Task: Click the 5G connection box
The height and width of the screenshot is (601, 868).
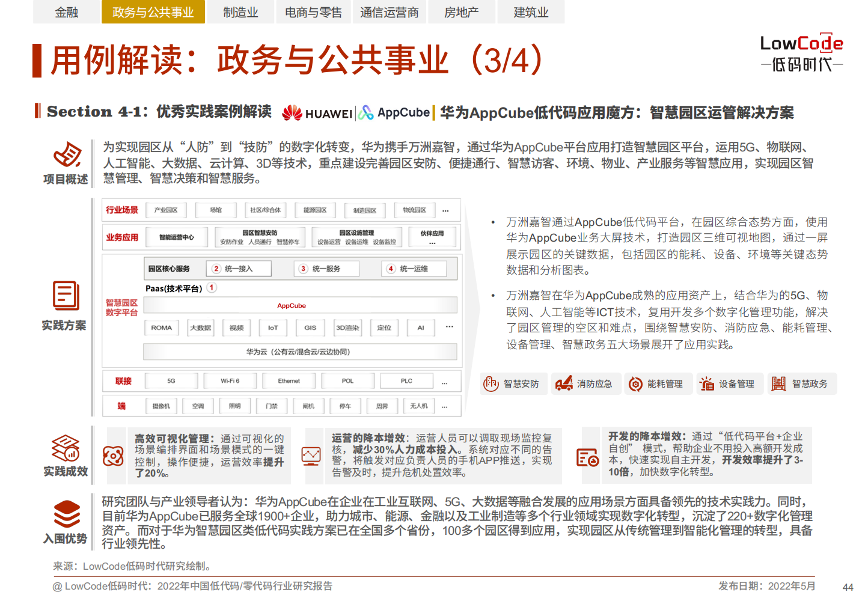Action: coord(171,381)
